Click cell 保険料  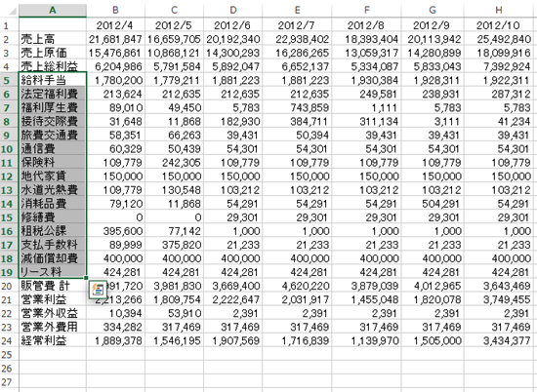[x=53, y=162]
